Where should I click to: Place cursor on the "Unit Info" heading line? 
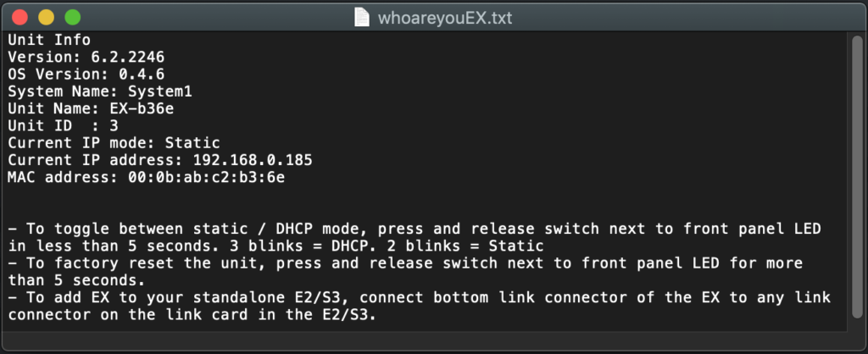49,39
